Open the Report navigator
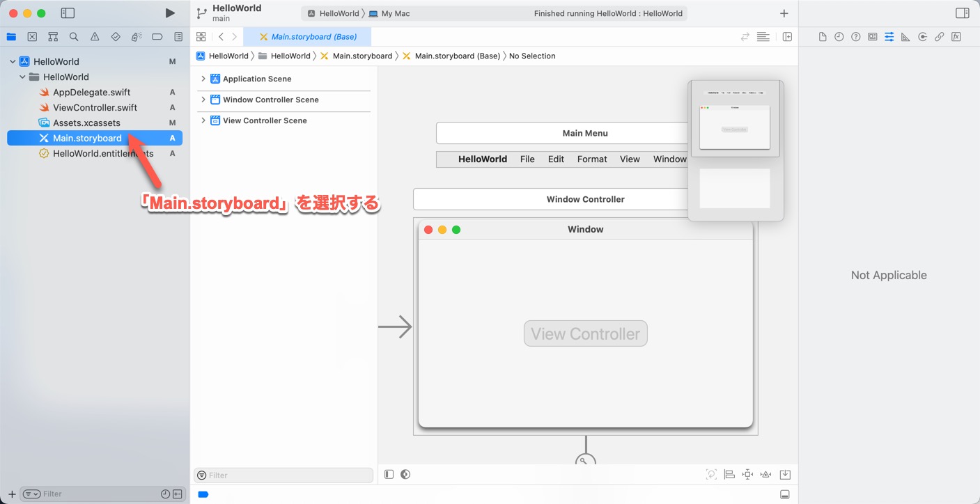The width and height of the screenshot is (980, 504). point(178,37)
